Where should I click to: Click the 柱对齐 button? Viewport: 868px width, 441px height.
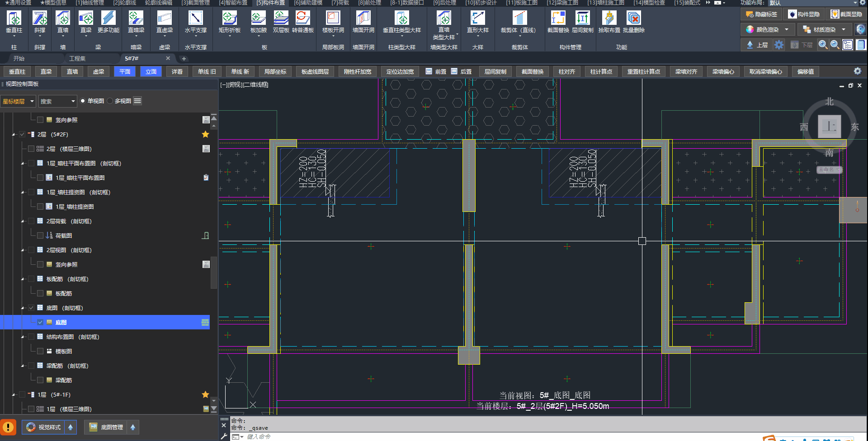click(x=566, y=72)
